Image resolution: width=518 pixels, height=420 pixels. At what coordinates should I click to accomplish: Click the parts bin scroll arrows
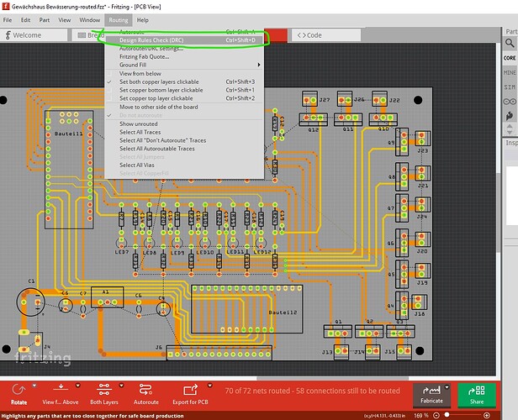point(510,129)
